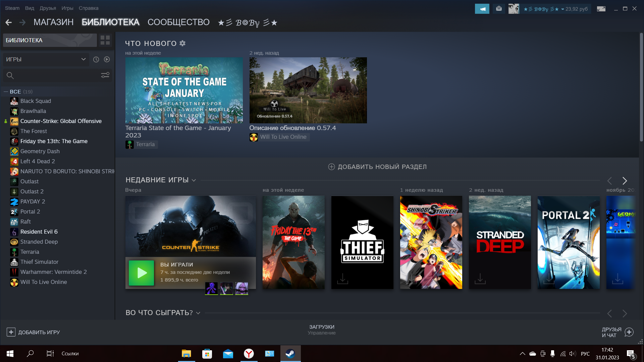Open Windows Start menu
Viewport: 644px width, 362px height.
10,354
